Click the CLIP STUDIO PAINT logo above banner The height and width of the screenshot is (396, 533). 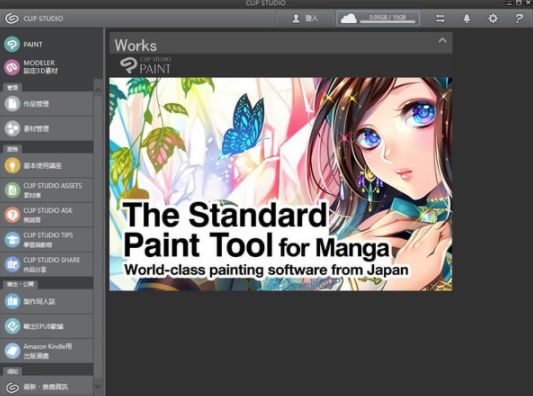tap(145, 65)
